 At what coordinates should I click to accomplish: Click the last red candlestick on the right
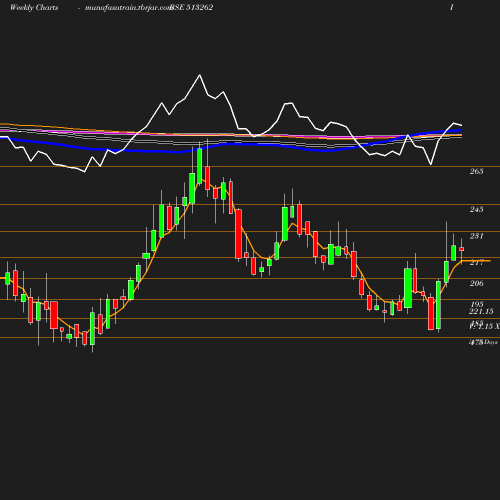(462, 249)
